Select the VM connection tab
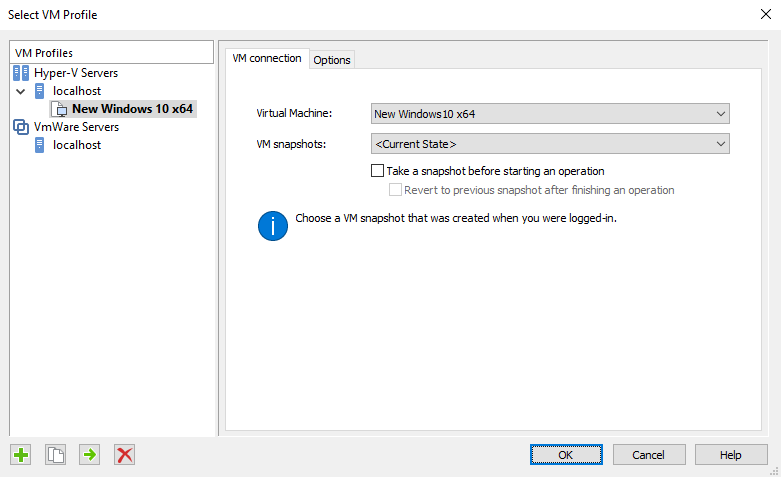The image size is (781, 477). pos(267,58)
